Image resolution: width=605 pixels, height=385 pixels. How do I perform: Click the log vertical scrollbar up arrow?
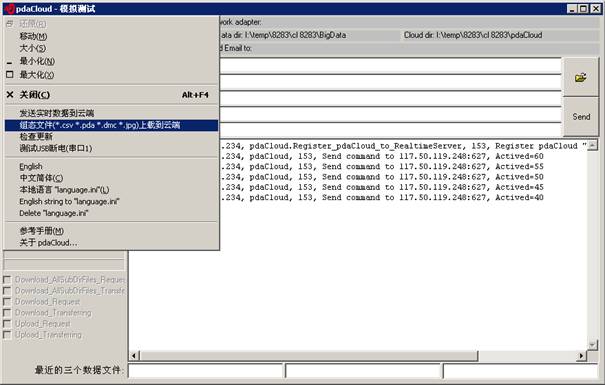pos(592,145)
